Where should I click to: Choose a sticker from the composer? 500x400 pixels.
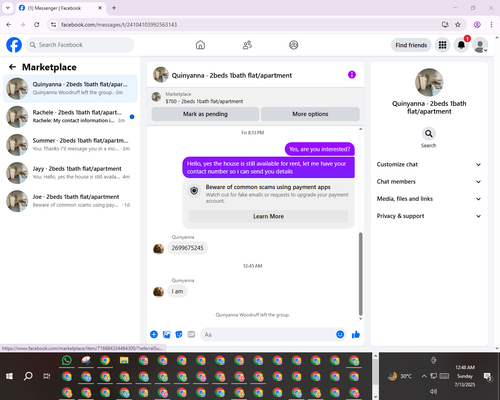pos(179,334)
